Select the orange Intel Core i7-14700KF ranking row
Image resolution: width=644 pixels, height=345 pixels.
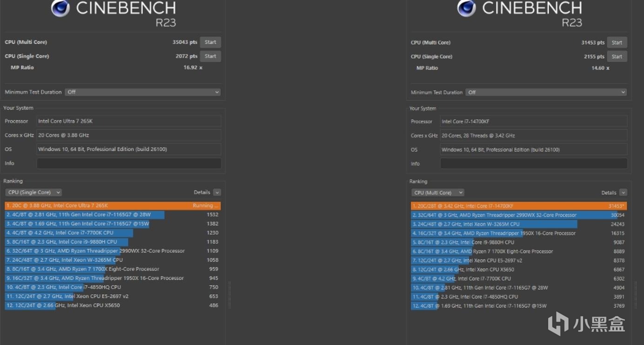pos(519,206)
